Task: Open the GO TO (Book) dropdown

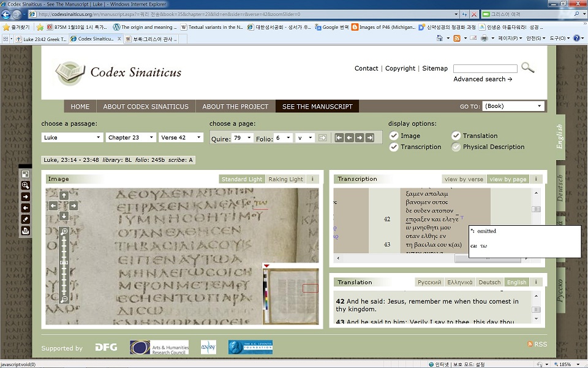Action: pos(513,106)
